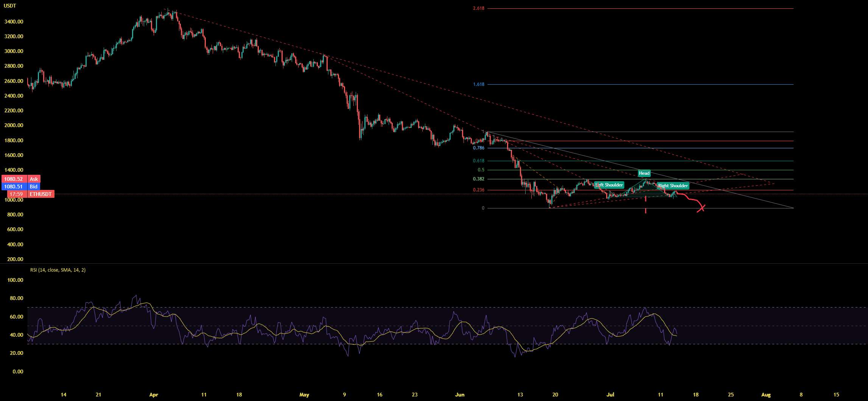Click the 200.00 price axis label
This screenshot has width=868, height=401.
coord(15,260)
